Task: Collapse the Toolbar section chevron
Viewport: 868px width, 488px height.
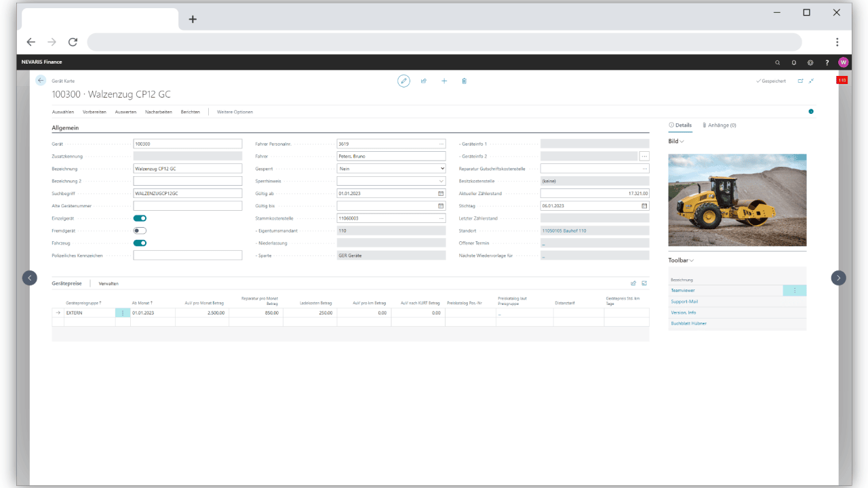Action: coord(692,260)
